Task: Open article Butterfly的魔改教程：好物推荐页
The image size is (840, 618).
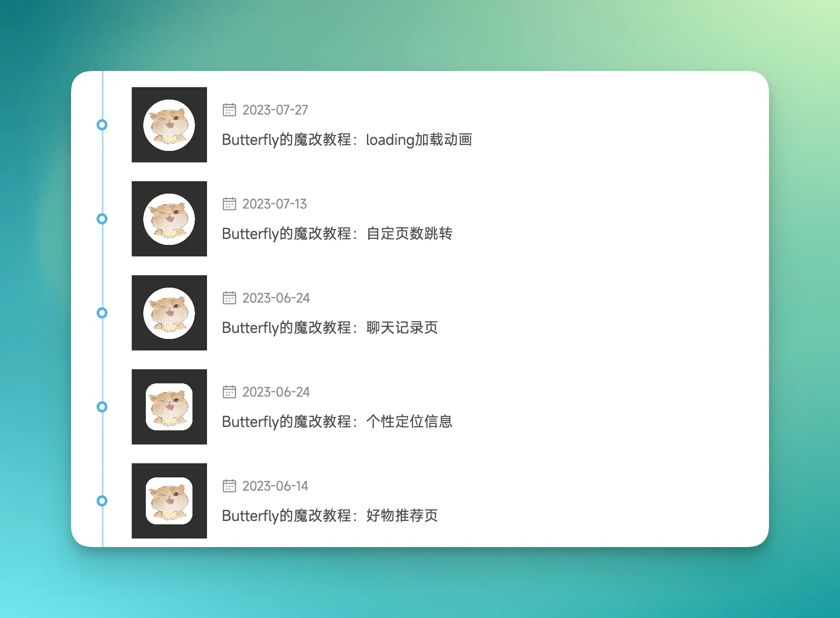Action: click(x=330, y=516)
